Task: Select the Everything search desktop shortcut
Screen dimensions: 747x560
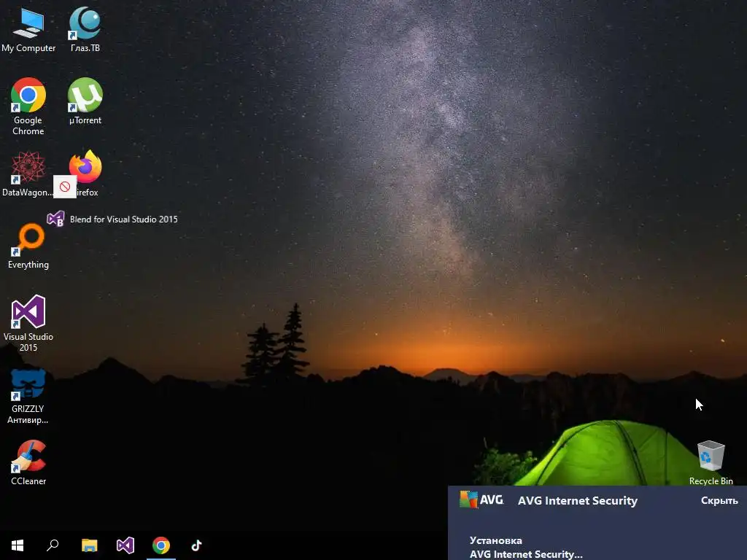Action: (28, 246)
